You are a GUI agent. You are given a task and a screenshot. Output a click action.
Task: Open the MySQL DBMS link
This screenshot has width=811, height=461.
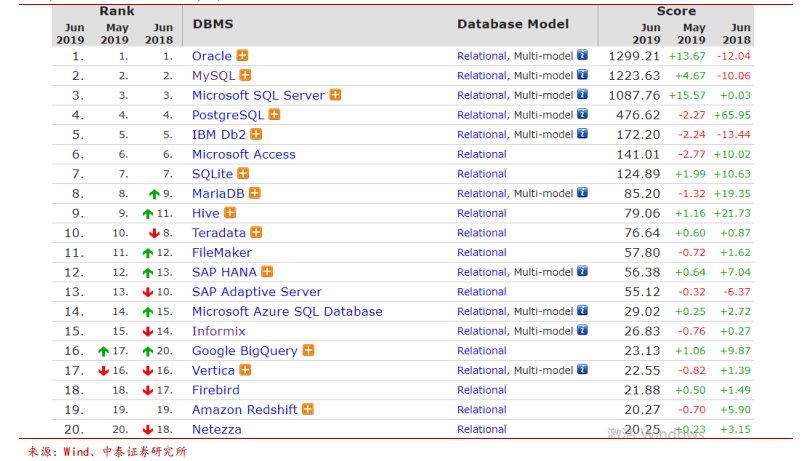tap(213, 76)
